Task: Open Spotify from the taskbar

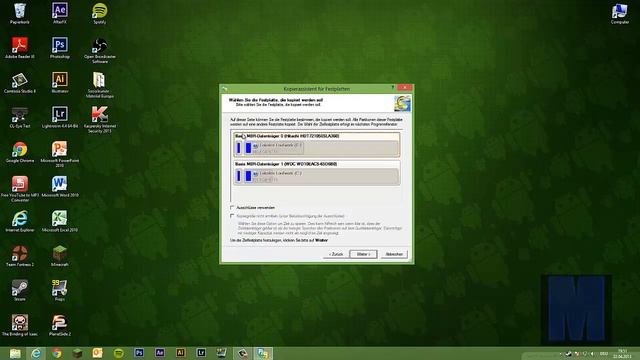Action: (118, 353)
